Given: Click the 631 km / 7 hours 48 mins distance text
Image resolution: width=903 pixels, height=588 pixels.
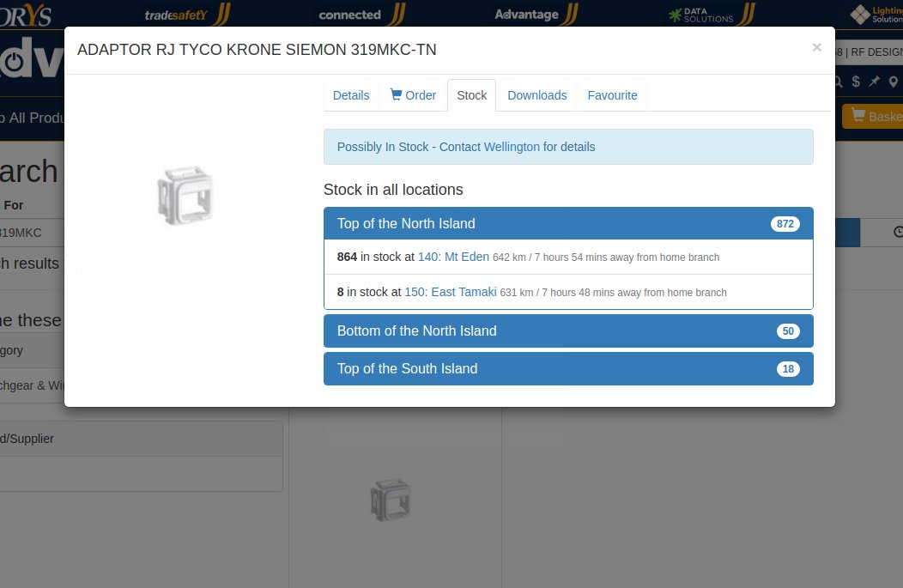Looking at the screenshot, I should coord(614,293).
